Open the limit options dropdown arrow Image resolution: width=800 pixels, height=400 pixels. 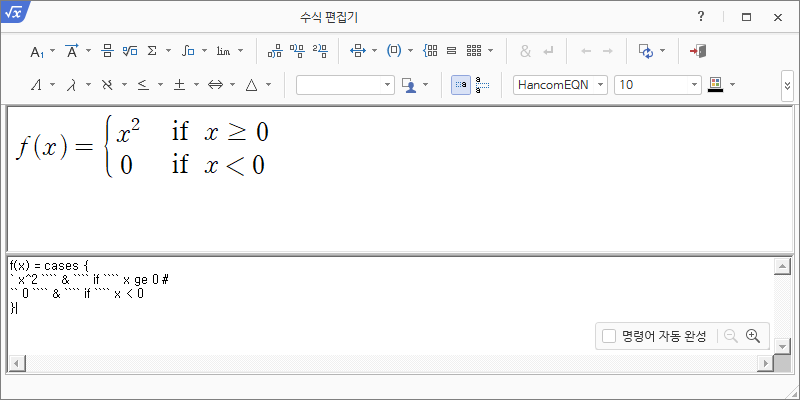240,51
